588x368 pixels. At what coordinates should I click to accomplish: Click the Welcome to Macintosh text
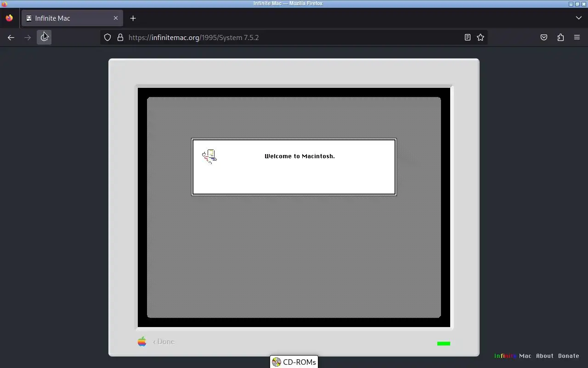(300, 156)
